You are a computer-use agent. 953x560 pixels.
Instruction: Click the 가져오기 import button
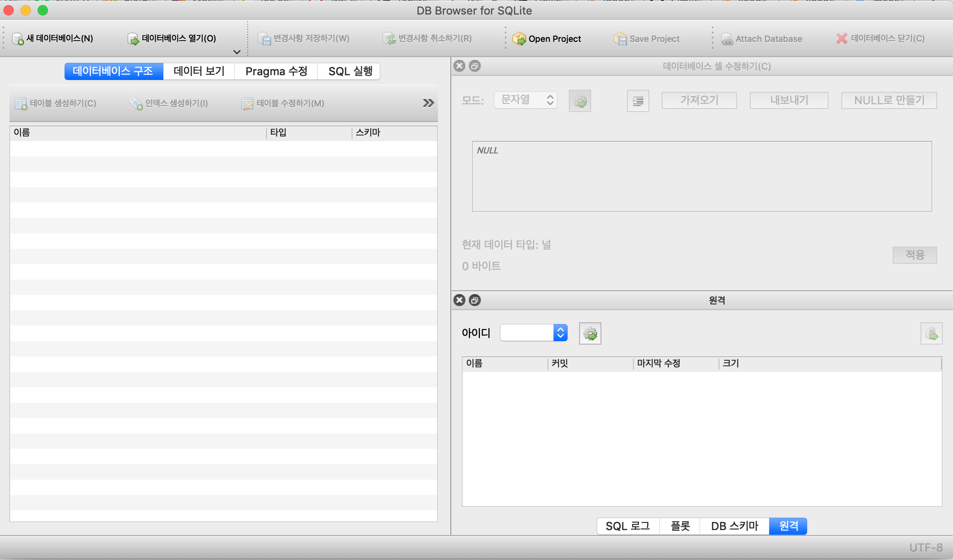(699, 100)
